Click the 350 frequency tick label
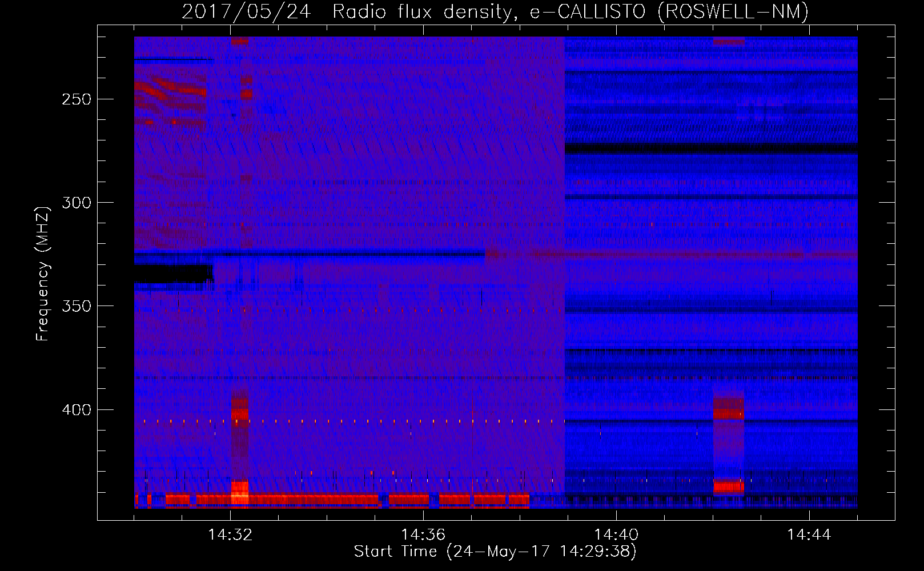 point(77,306)
